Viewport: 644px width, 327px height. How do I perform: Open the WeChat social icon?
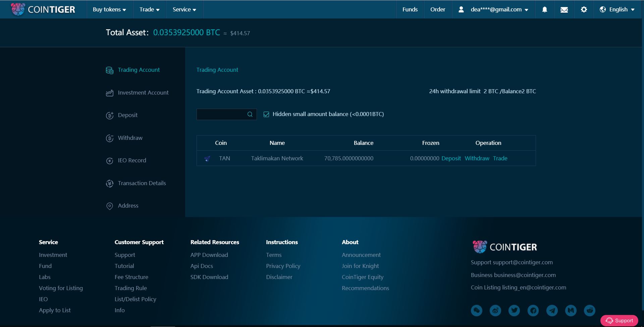coord(477,311)
